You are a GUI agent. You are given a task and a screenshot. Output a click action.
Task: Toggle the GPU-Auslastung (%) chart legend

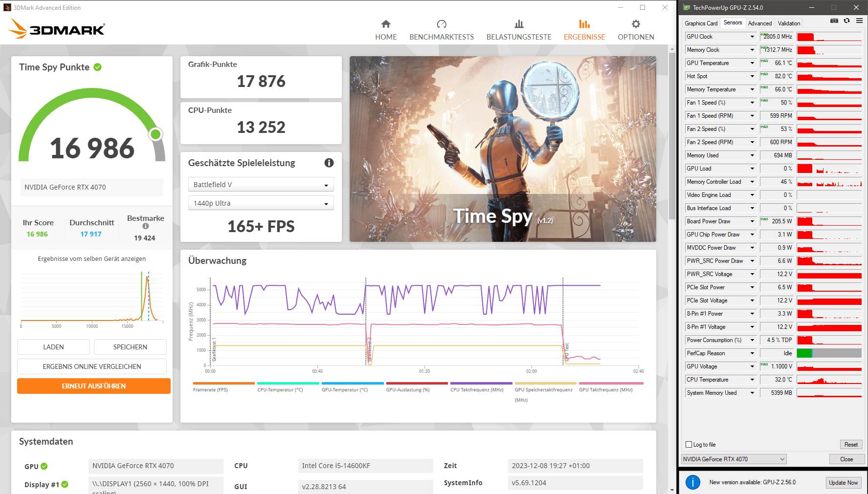[x=417, y=387]
